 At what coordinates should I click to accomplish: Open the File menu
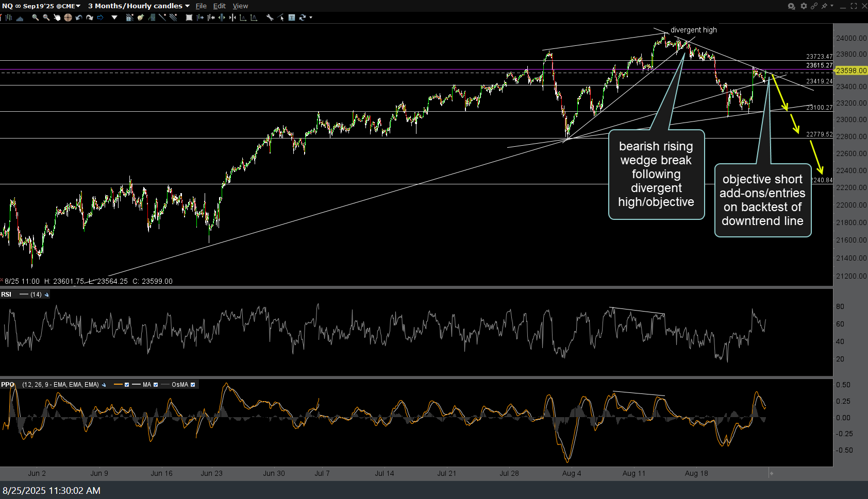201,6
